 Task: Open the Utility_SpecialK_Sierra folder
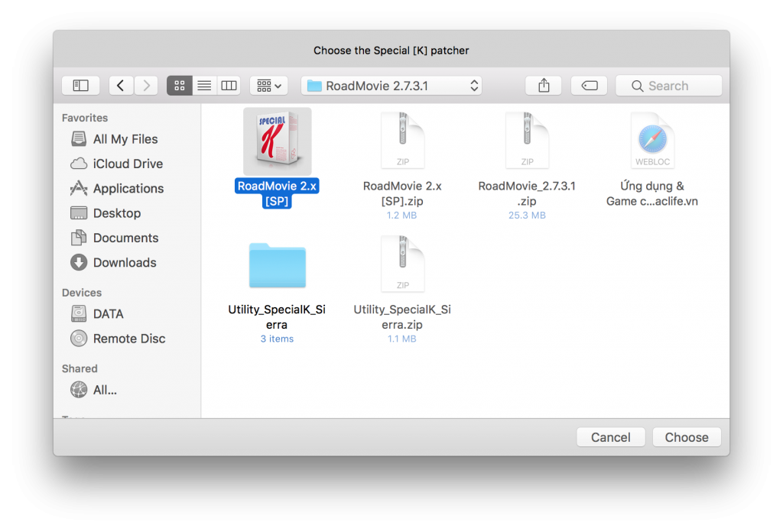(277, 265)
